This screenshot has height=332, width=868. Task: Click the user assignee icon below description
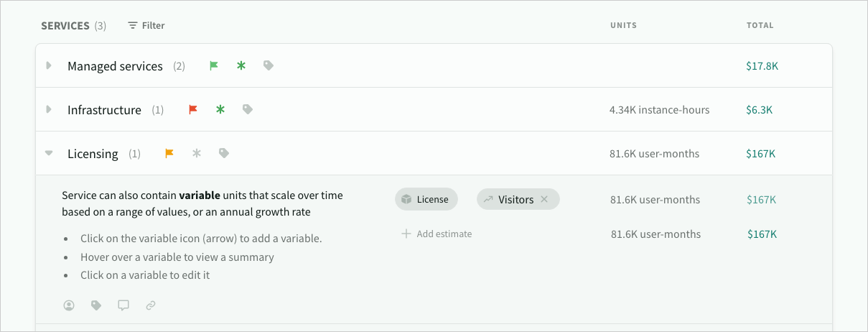(x=69, y=305)
